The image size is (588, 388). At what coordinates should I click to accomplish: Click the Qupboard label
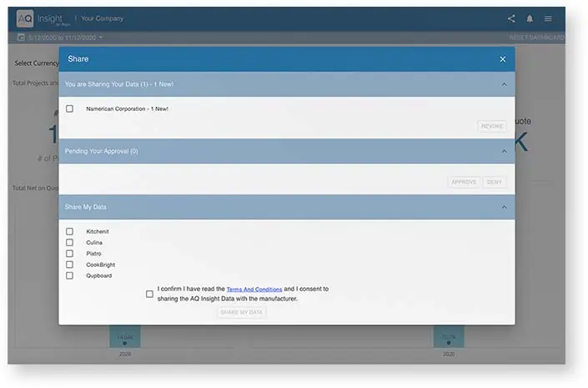[x=99, y=276]
